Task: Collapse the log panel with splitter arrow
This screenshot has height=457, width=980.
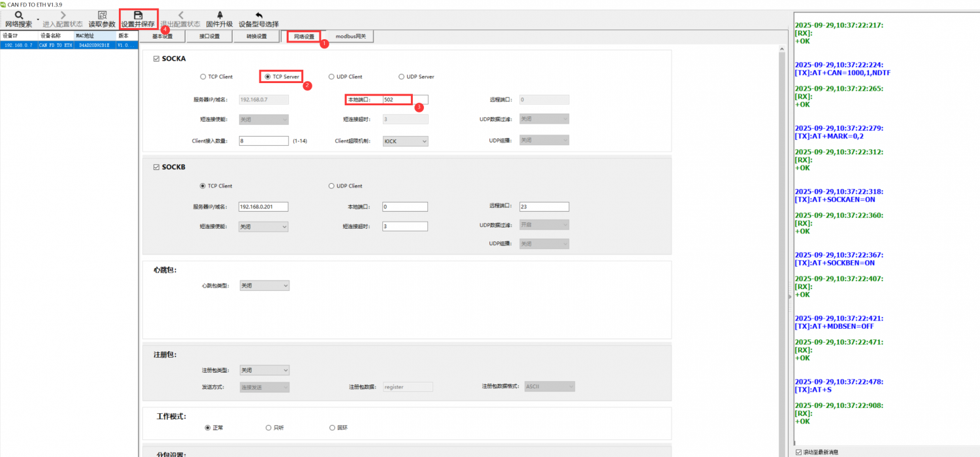Action: (x=789, y=297)
